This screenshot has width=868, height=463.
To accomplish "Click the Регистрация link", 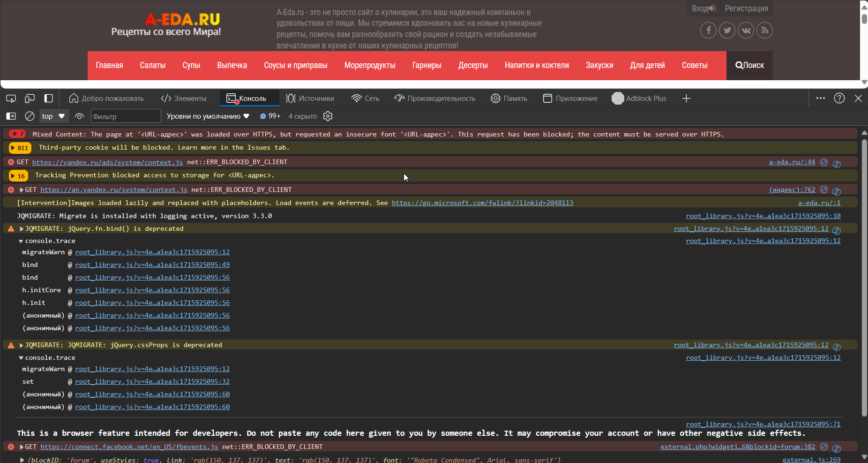I will pos(747,8).
